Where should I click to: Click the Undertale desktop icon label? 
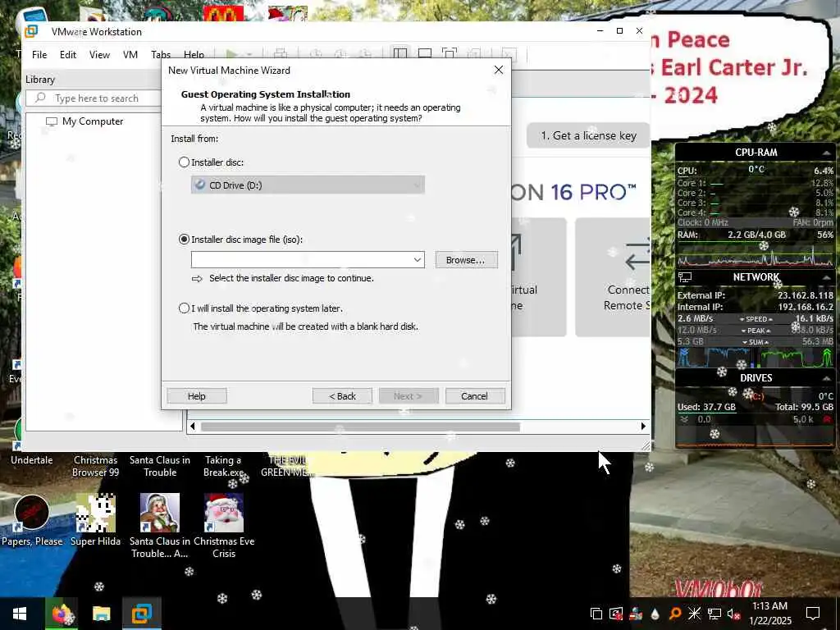(x=32, y=460)
